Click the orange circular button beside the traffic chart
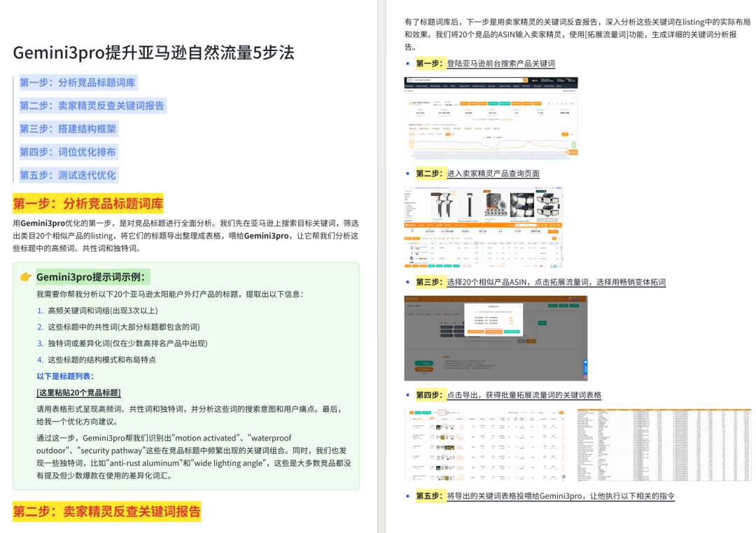 point(566,152)
